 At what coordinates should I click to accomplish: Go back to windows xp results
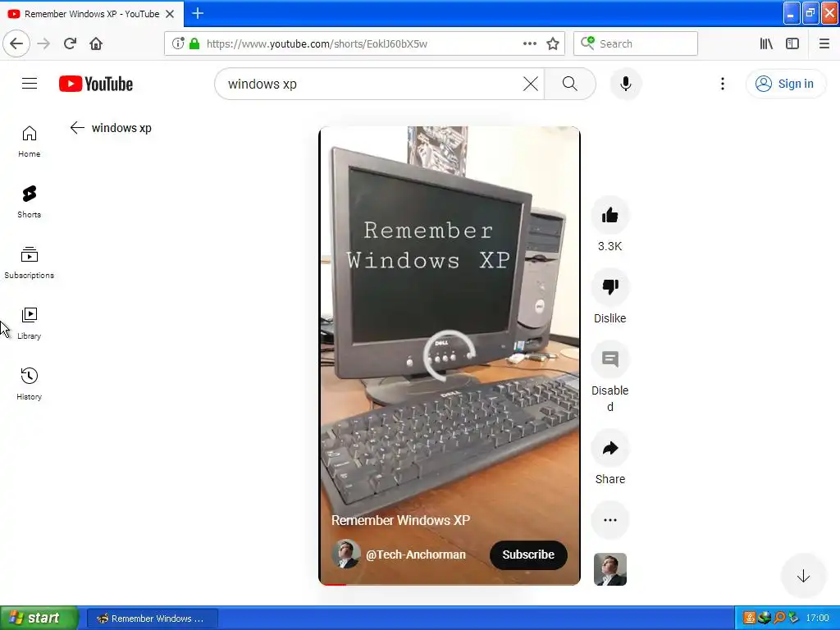point(77,127)
